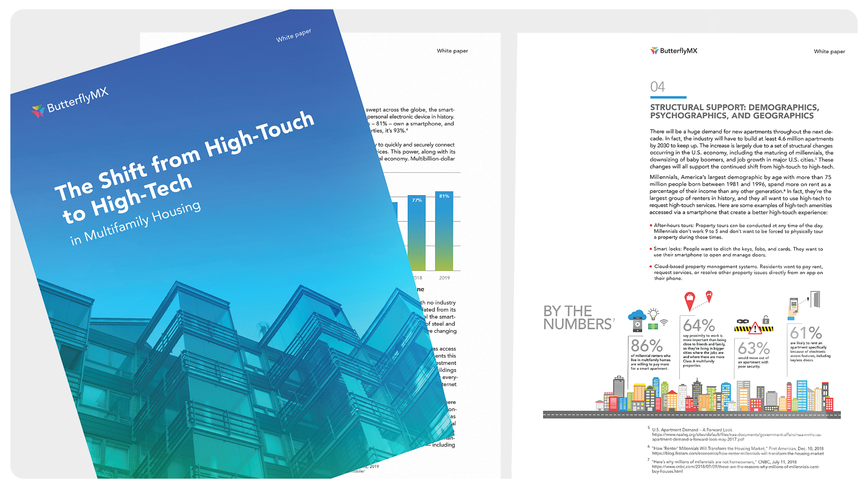Click the butterfly logo icon on the blue cover
This screenshot has width=868, height=488.
[x=38, y=111]
